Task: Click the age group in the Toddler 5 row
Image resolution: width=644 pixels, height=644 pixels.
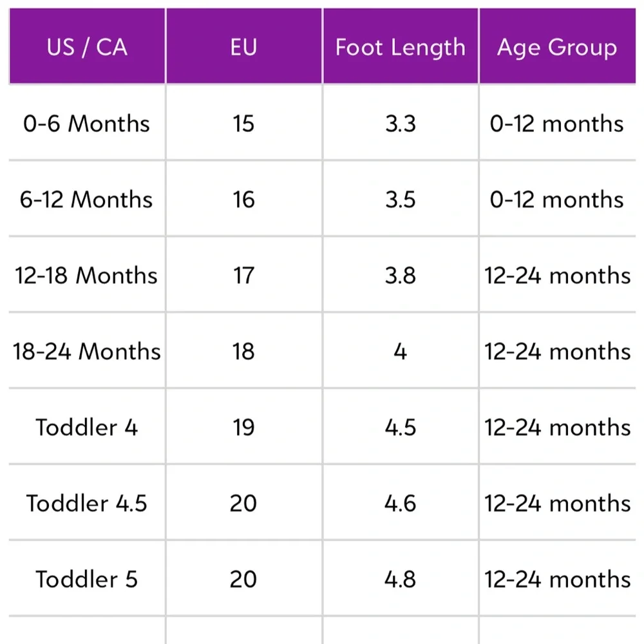Action: (557, 579)
